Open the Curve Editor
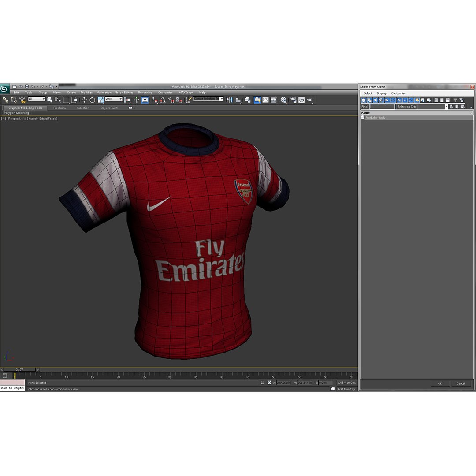The height and width of the screenshot is (476, 476). 266,100
